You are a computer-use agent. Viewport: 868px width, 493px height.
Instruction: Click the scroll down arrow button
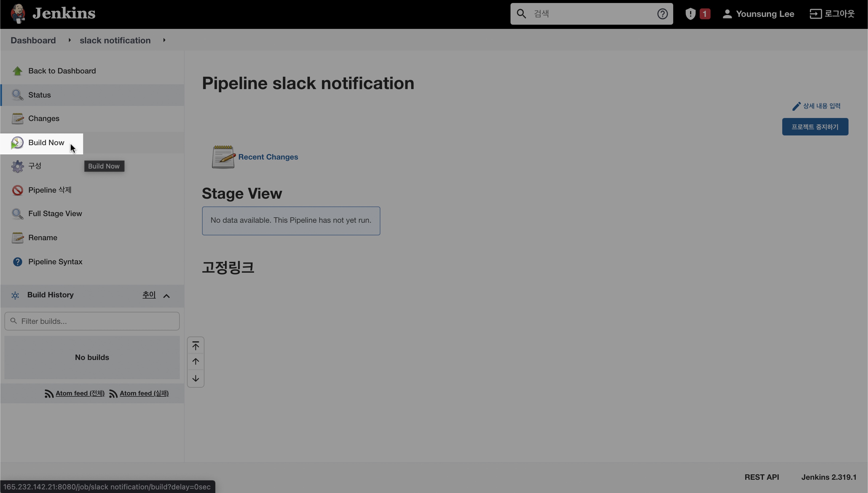click(196, 378)
